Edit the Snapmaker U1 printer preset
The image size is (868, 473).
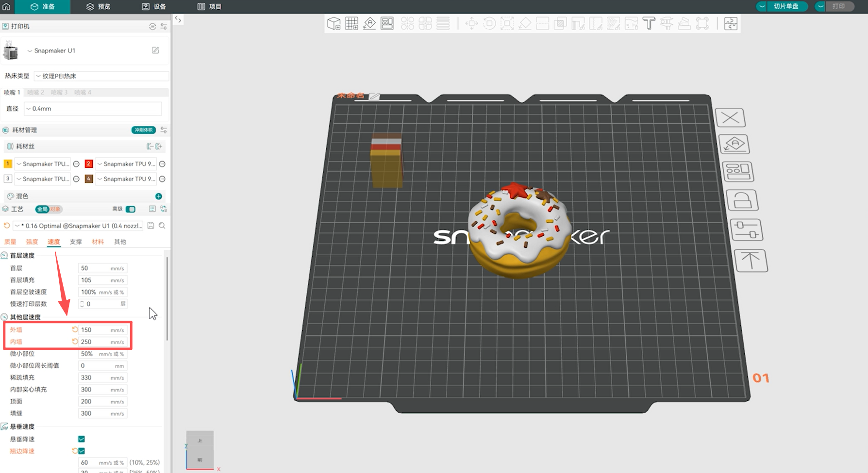[x=155, y=50]
